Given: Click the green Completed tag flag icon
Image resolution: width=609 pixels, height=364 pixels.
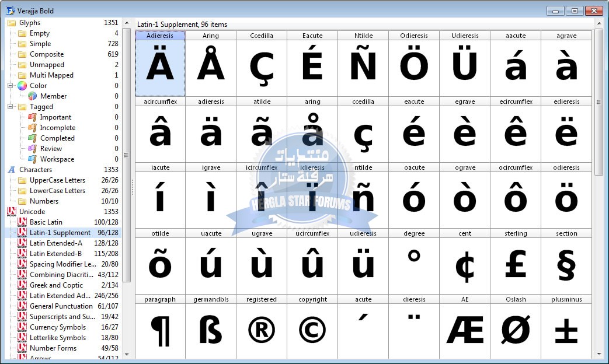Looking at the screenshot, I should tap(33, 138).
